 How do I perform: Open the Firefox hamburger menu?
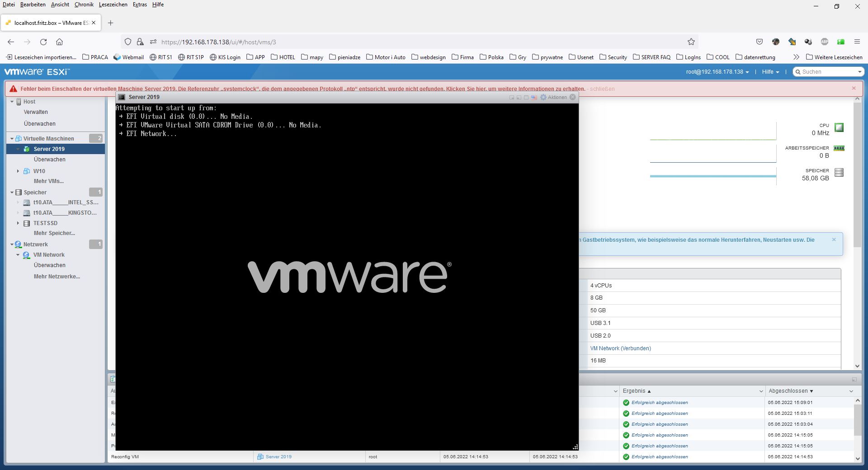point(857,42)
